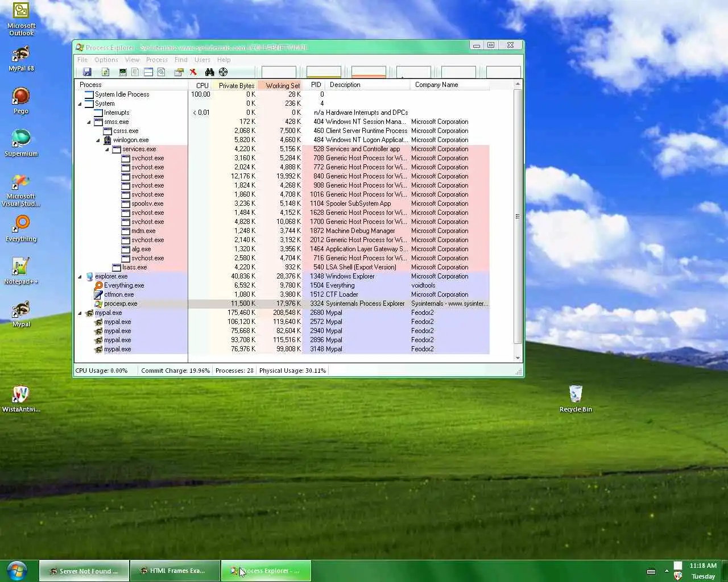Click the Refresh Now toolbar icon
The image size is (728, 582).
(105, 72)
